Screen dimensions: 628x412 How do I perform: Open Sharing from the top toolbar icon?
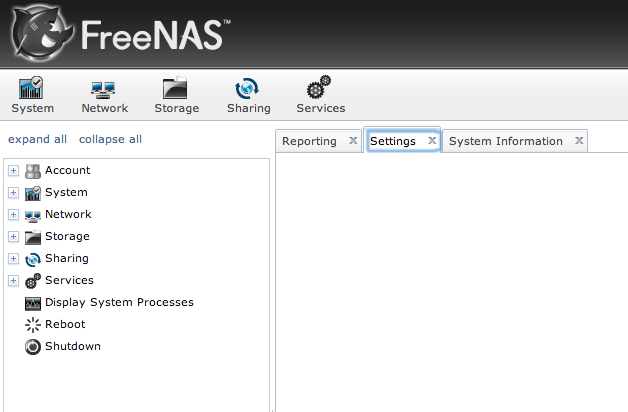[x=247, y=88]
